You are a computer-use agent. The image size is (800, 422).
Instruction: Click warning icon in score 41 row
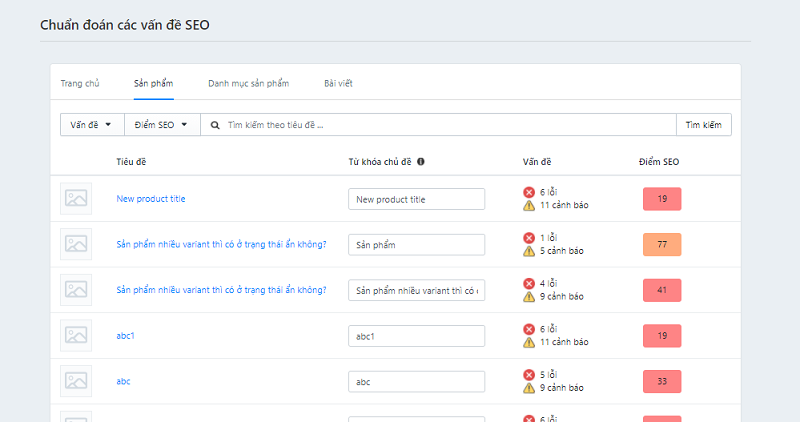[x=529, y=296]
